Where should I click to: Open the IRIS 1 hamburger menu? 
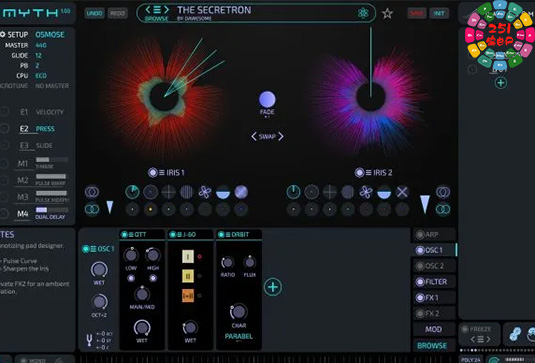tap(162, 173)
